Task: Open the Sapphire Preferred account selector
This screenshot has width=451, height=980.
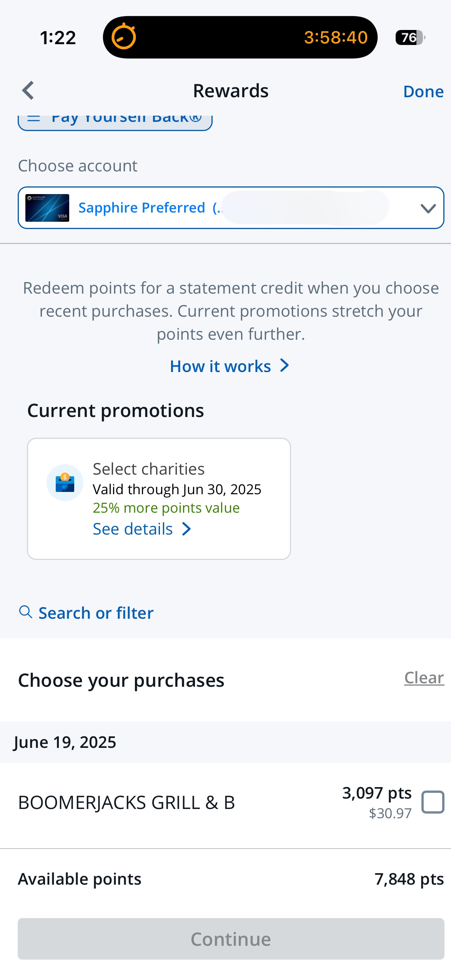Action: (x=231, y=208)
